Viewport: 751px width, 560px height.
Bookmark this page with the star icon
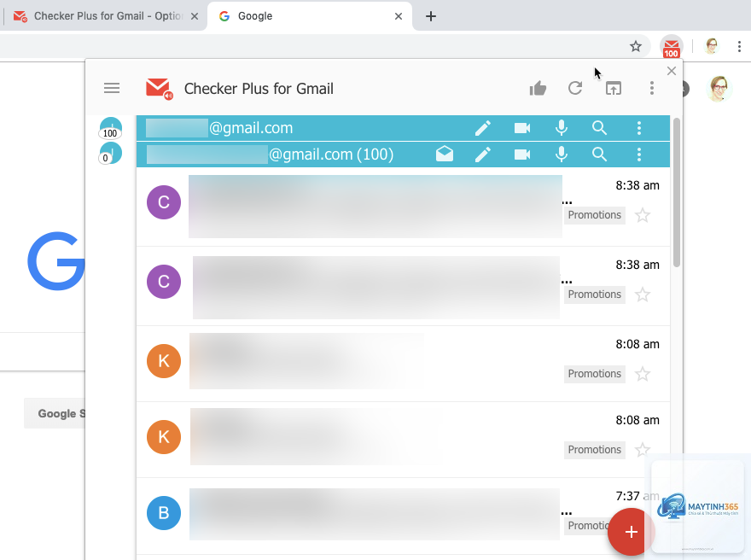(x=635, y=46)
